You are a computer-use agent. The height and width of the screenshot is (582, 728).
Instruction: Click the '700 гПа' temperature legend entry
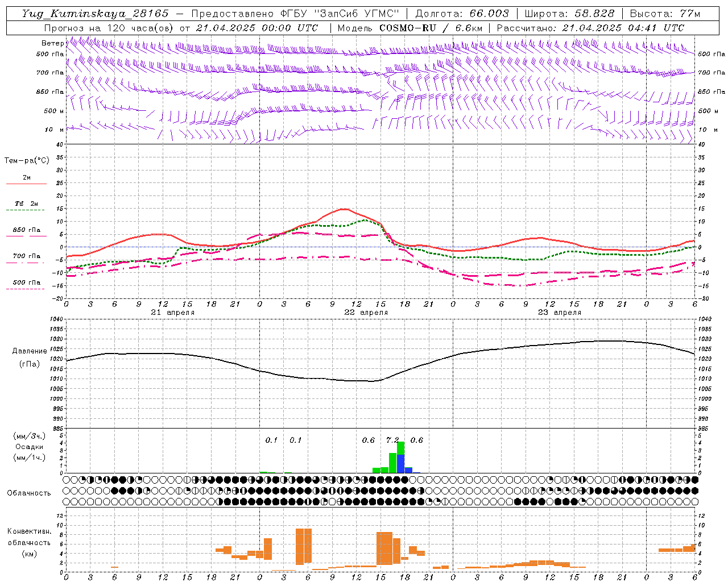[26, 257]
